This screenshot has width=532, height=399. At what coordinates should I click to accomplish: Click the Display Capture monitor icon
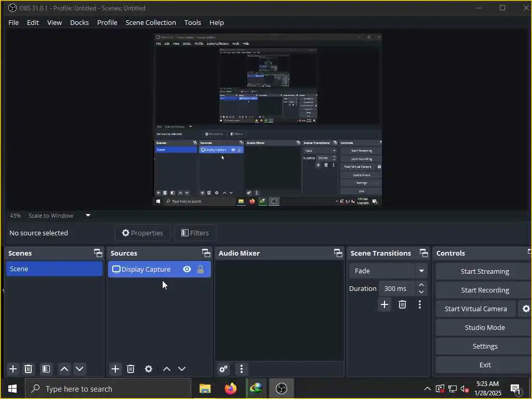(x=116, y=270)
